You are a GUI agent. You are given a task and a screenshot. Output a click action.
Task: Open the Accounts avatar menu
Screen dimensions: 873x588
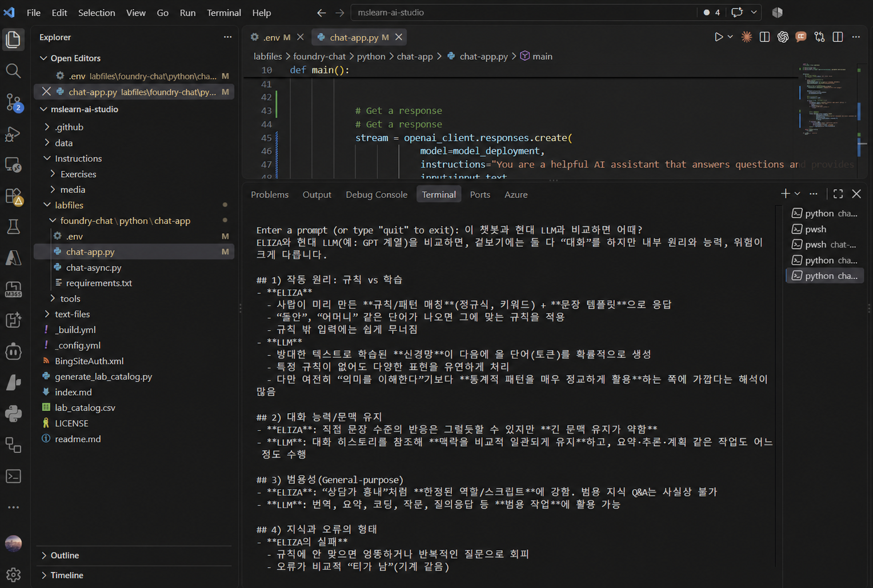coord(13,543)
